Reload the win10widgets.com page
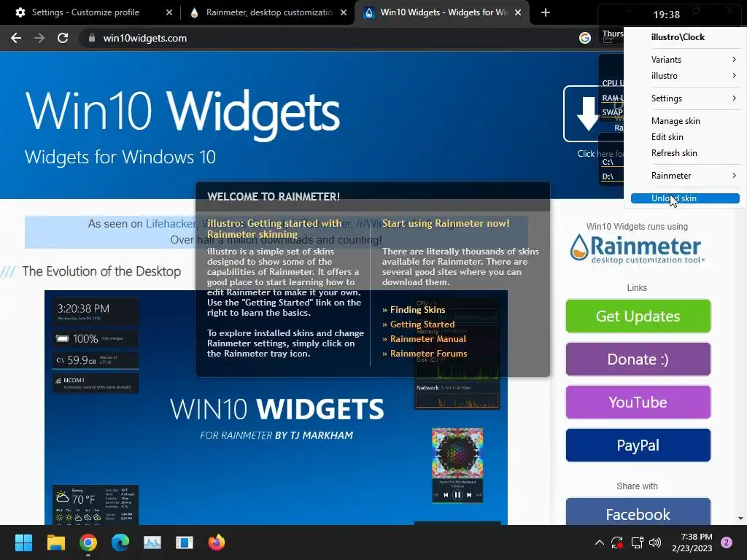Viewport: 747px width, 560px height. tap(63, 38)
